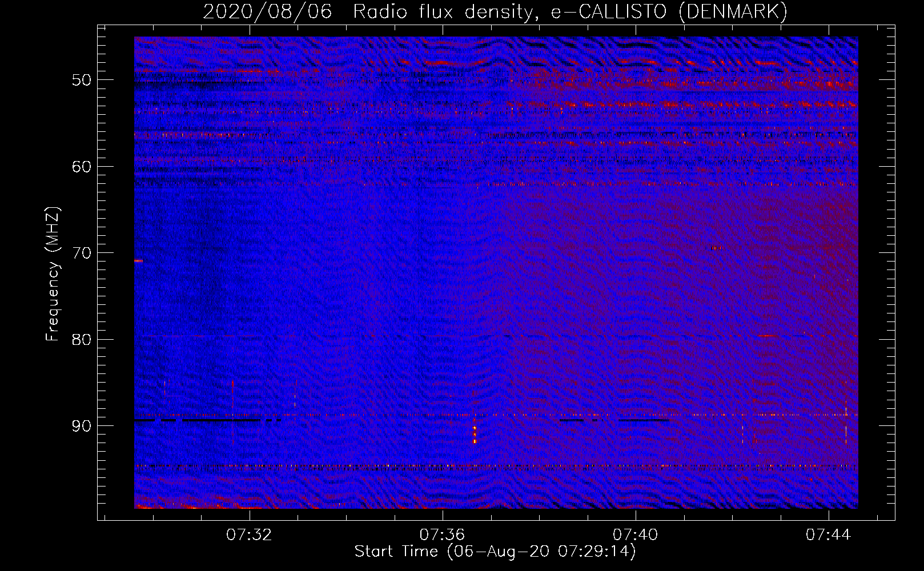Click the 80 frequency axis label
924x571 pixels.
pyautogui.click(x=82, y=339)
